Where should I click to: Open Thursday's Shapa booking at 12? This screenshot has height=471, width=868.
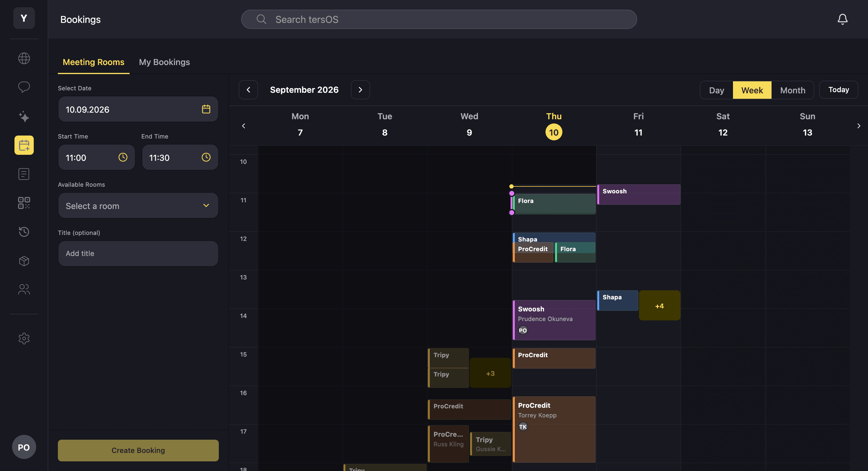tap(554, 237)
